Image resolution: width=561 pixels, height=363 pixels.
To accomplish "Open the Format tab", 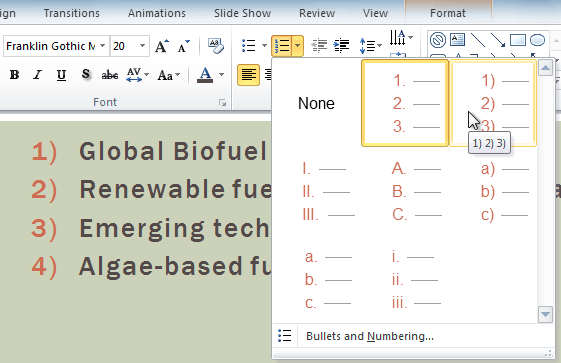I will click(448, 13).
